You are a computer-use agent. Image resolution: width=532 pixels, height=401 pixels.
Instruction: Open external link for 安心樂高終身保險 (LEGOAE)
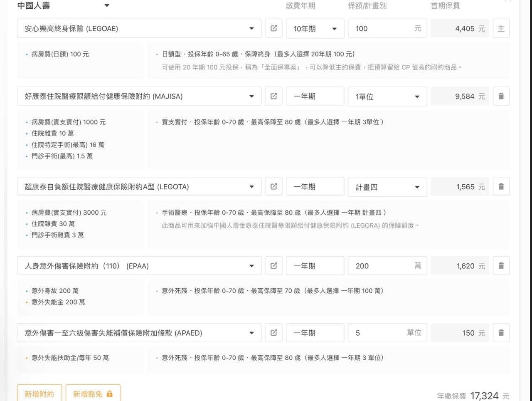(273, 28)
